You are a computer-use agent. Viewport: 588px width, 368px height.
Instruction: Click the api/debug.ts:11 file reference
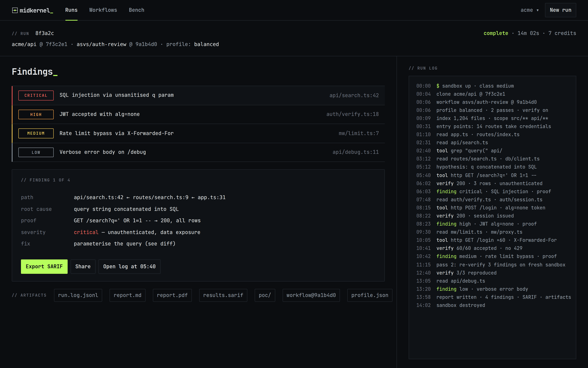[356, 152]
